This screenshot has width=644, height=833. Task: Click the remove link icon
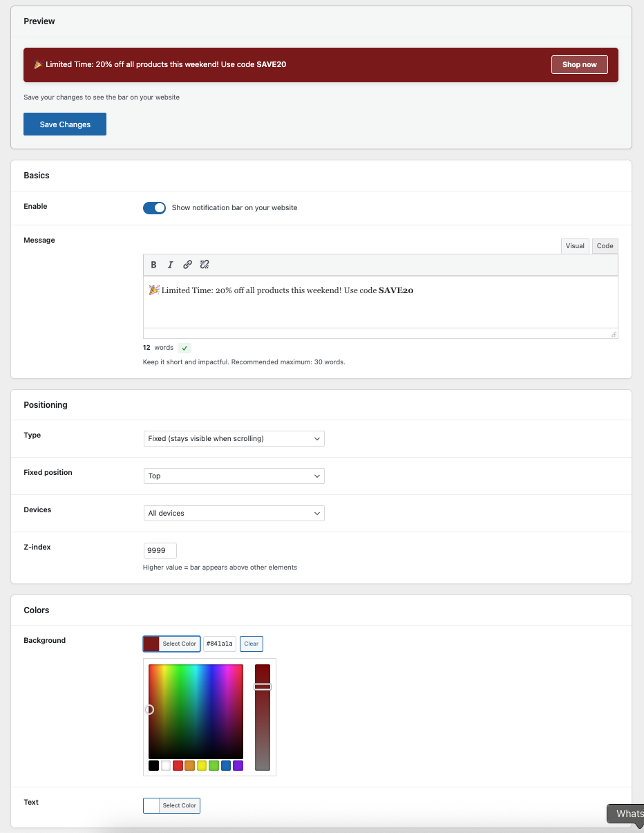point(205,265)
